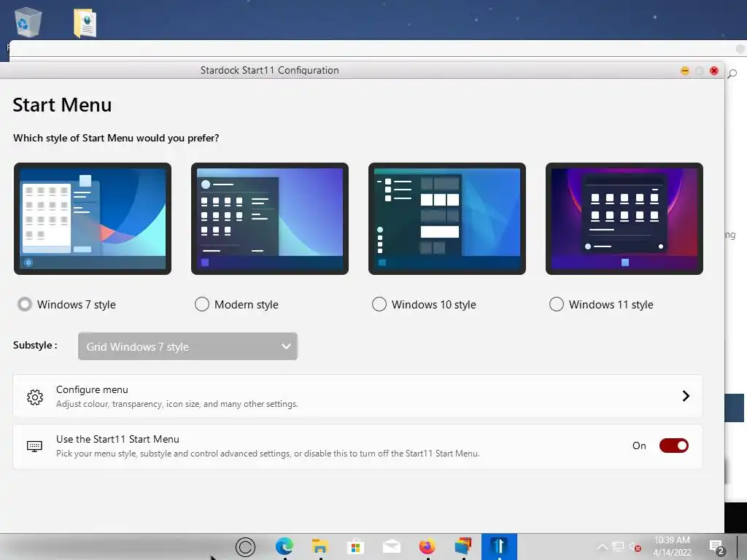The width and height of the screenshot is (747, 560).
Task: Open the stacked windows app on taskbar
Action: (x=462, y=546)
